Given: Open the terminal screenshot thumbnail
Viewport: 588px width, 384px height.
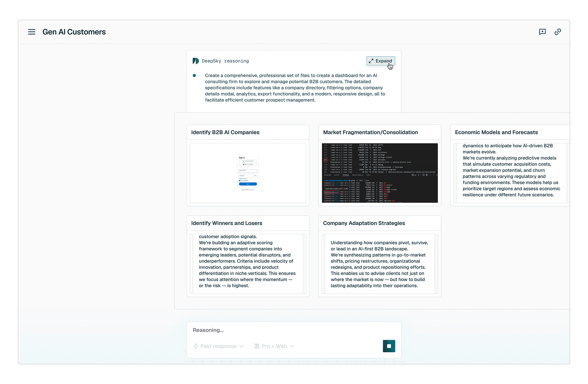Looking at the screenshot, I should click(380, 173).
